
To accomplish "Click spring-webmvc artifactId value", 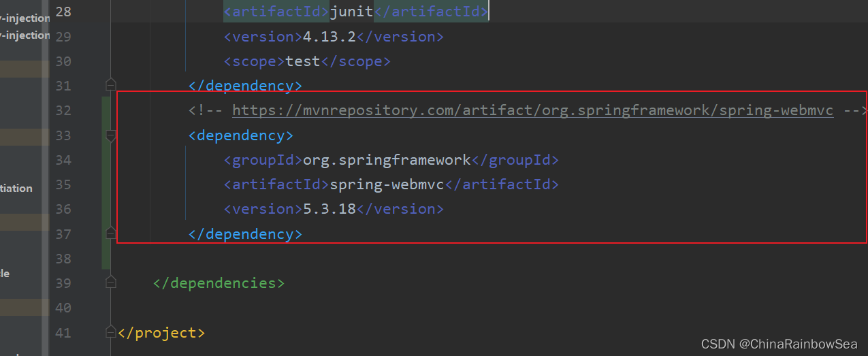I will (x=387, y=184).
